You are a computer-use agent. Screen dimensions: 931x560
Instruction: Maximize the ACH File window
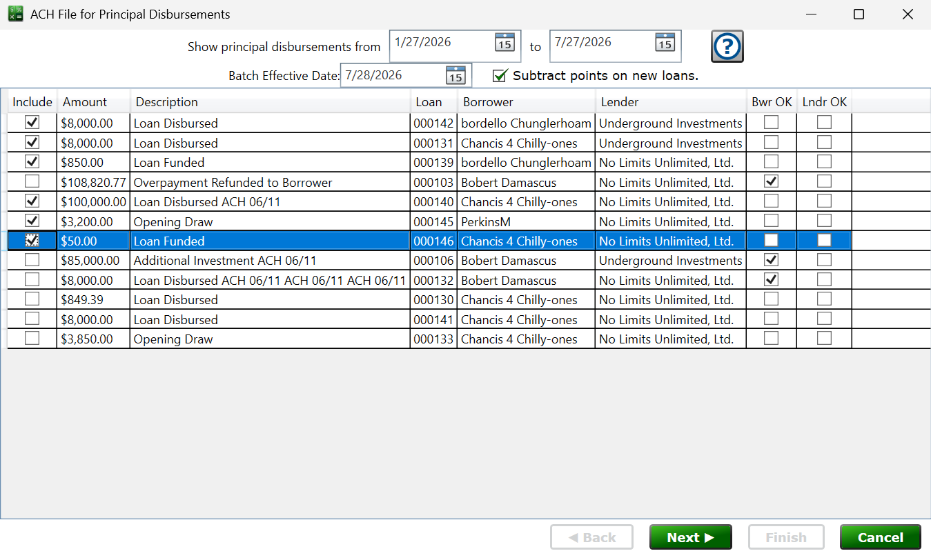coord(859,14)
